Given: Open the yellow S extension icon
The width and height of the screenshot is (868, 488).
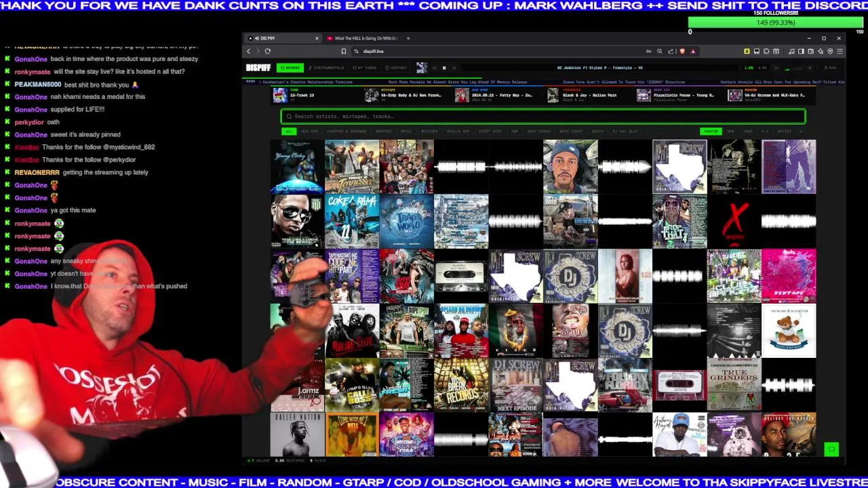Looking at the screenshot, I should (x=747, y=52).
